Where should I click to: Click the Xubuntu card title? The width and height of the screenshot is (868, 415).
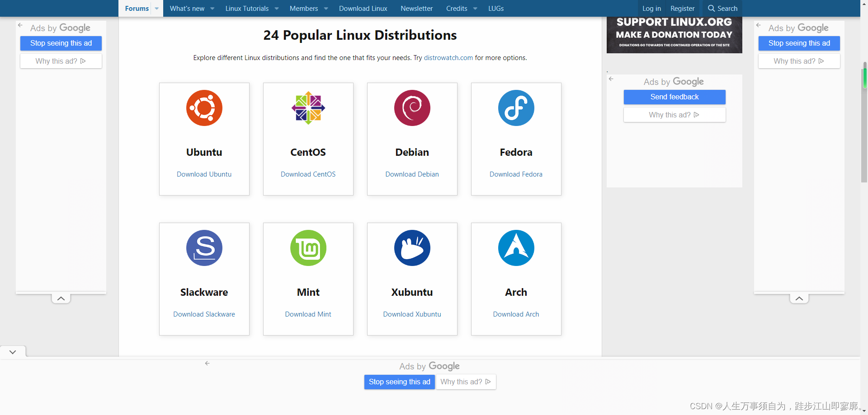click(x=412, y=292)
